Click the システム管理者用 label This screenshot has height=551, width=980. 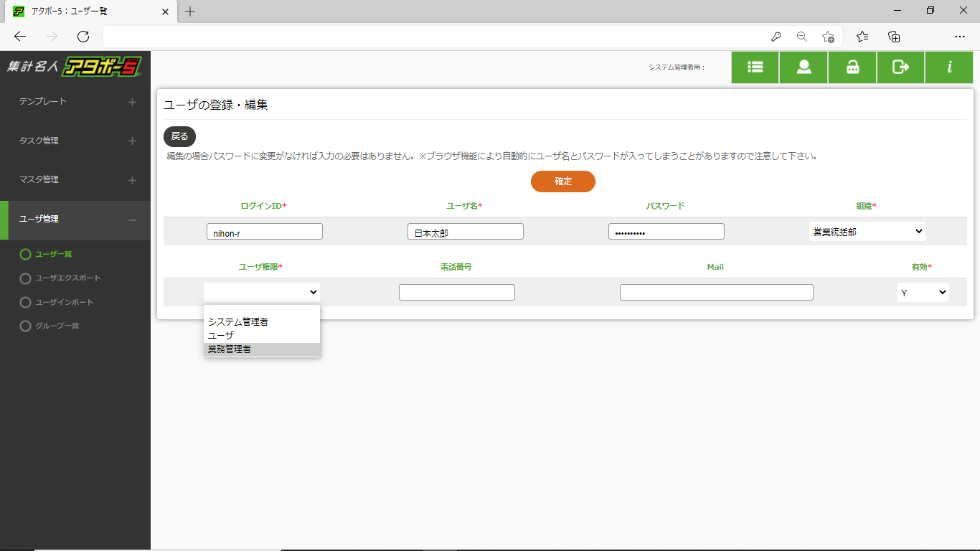[x=677, y=67]
